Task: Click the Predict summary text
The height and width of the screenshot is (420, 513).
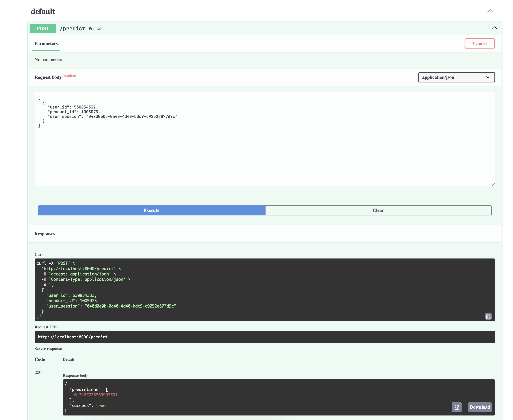Action: [95, 29]
